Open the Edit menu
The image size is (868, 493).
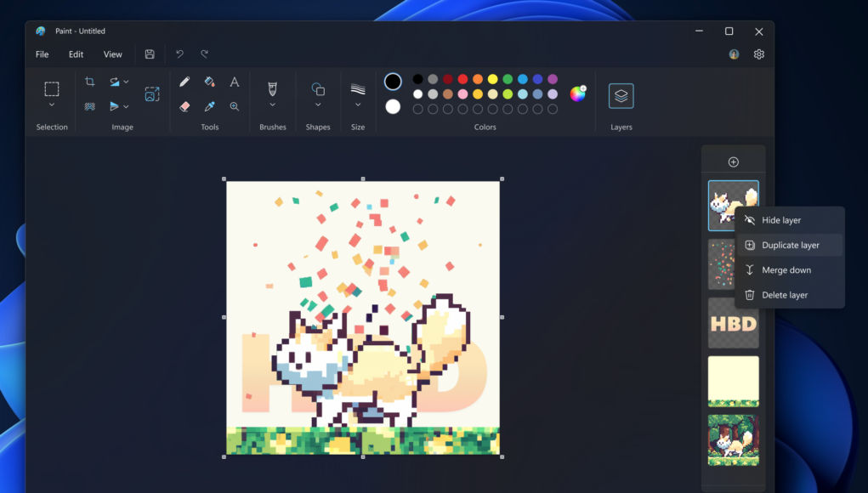pyautogui.click(x=76, y=54)
